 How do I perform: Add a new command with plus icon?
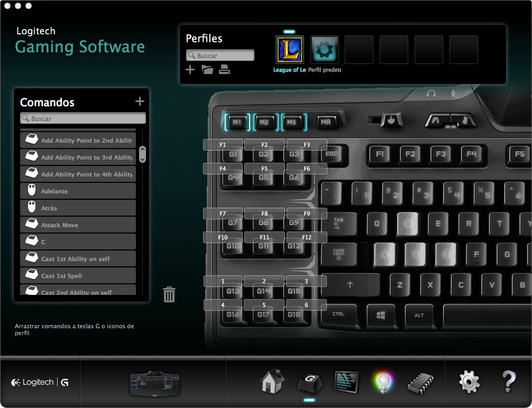140,101
